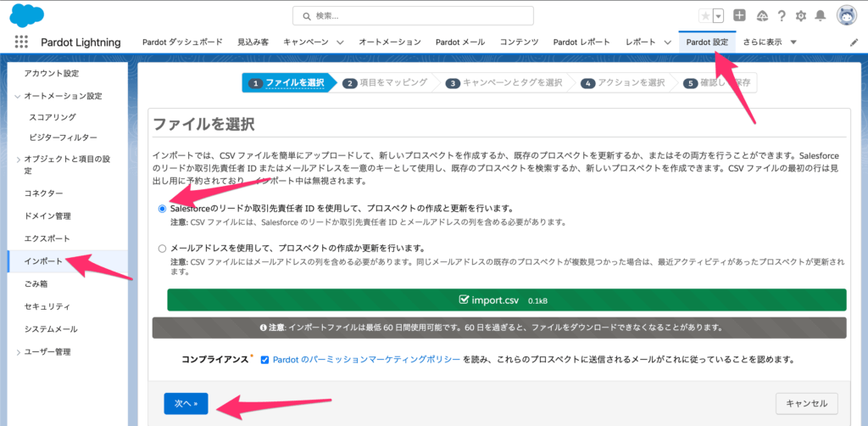Click wizard step 4 アクションを選択

tap(625, 83)
